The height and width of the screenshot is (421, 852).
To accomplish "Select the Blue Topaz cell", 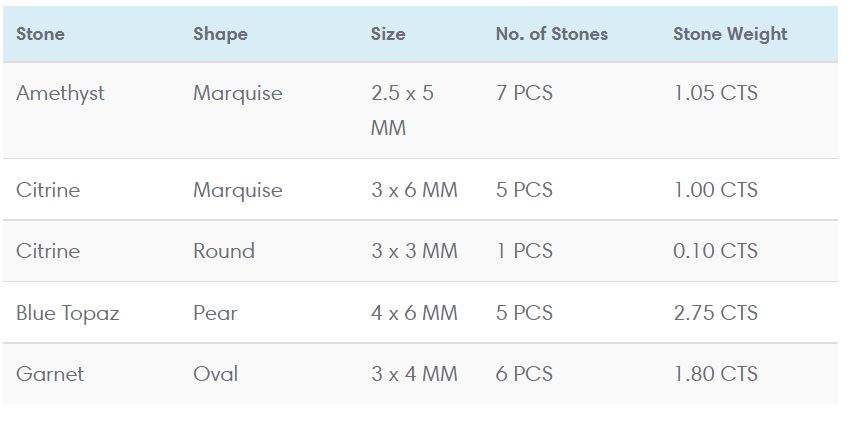I will [67, 313].
